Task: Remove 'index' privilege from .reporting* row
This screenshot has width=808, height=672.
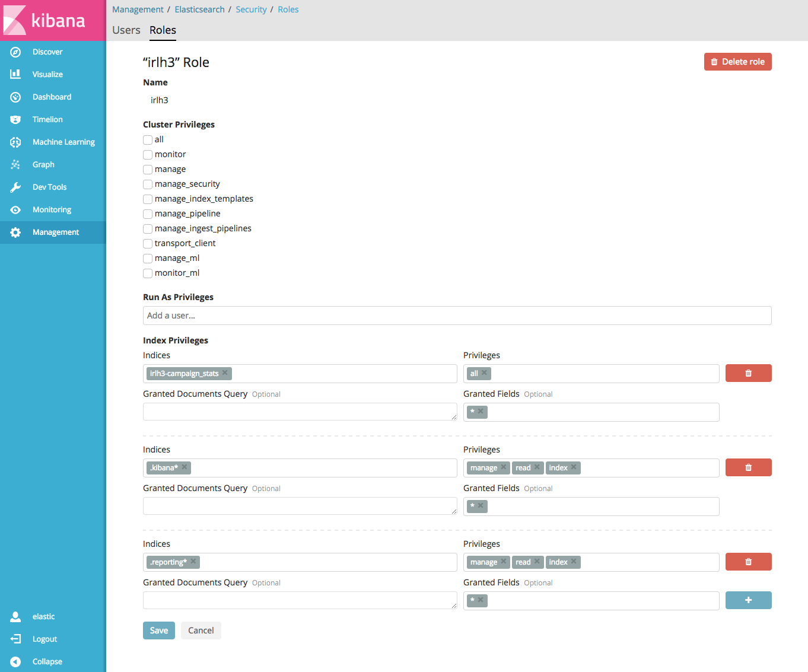Action: click(574, 562)
